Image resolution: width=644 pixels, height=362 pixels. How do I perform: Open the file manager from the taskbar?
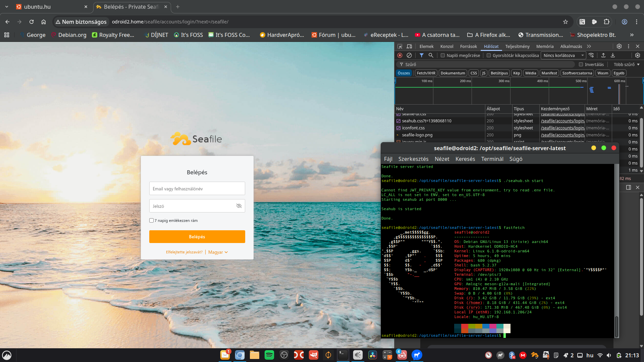point(255,355)
